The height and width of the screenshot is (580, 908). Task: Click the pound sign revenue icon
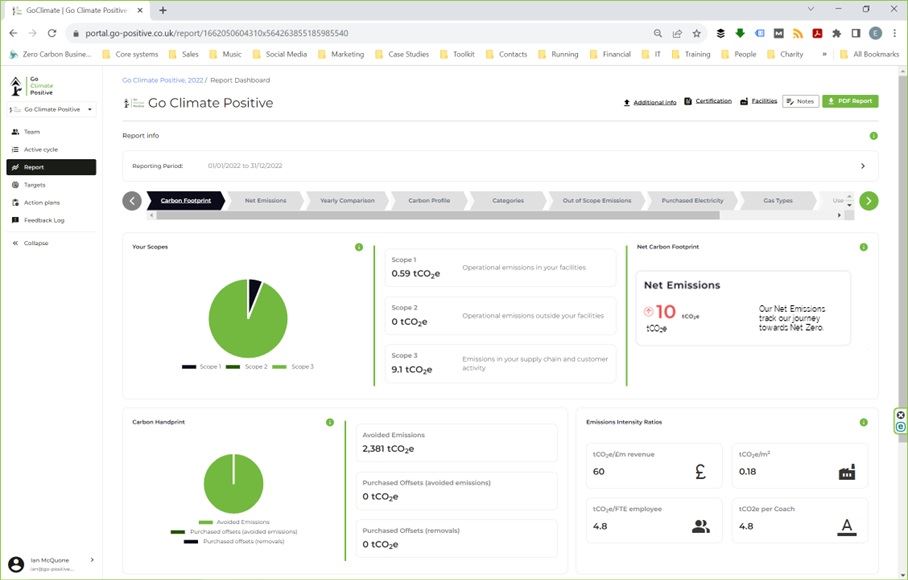[x=700, y=472]
